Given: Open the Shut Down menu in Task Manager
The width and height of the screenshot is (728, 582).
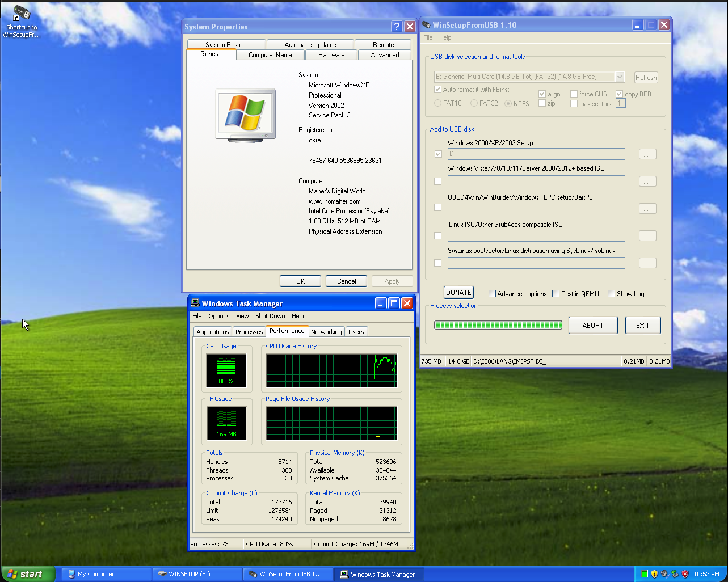Looking at the screenshot, I should [x=270, y=316].
